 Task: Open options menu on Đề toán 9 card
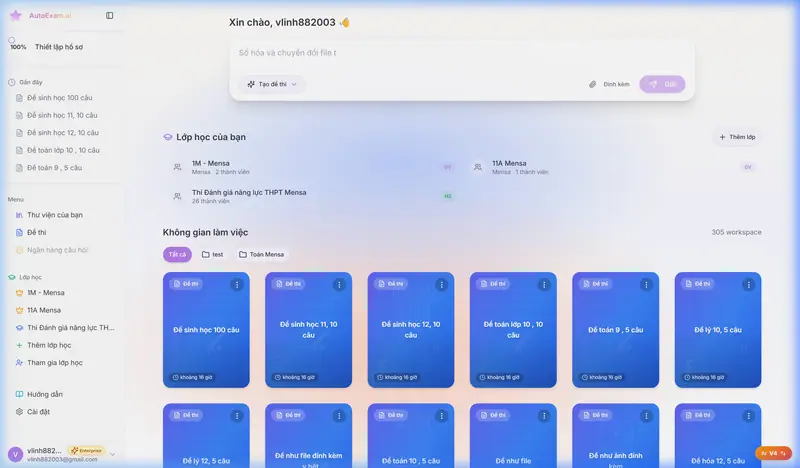click(x=646, y=285)
